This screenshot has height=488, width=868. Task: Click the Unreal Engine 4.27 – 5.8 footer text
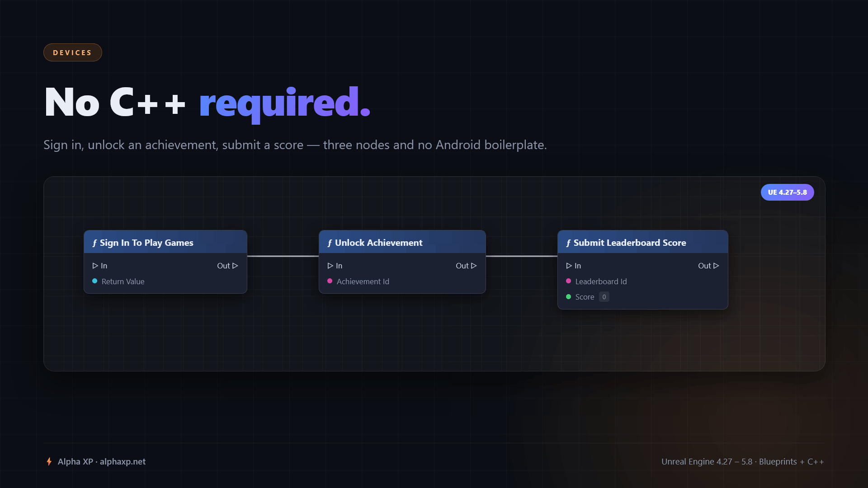point(743,461)
